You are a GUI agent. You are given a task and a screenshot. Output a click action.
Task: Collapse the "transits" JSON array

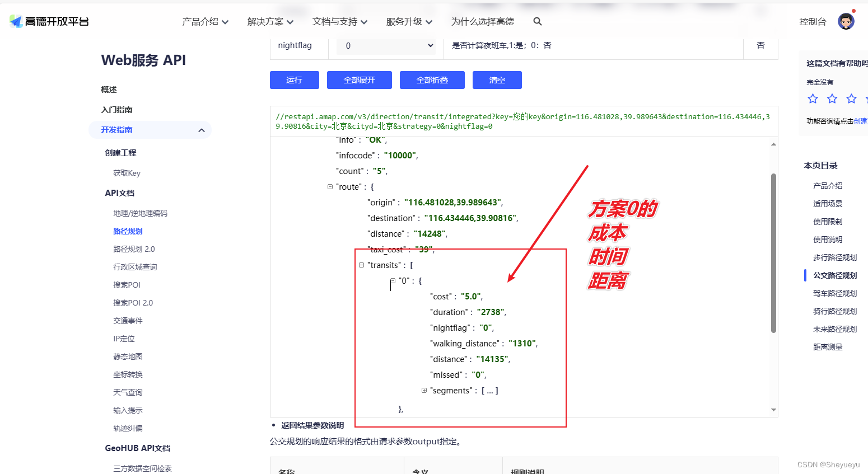click(x=361, y=265)
